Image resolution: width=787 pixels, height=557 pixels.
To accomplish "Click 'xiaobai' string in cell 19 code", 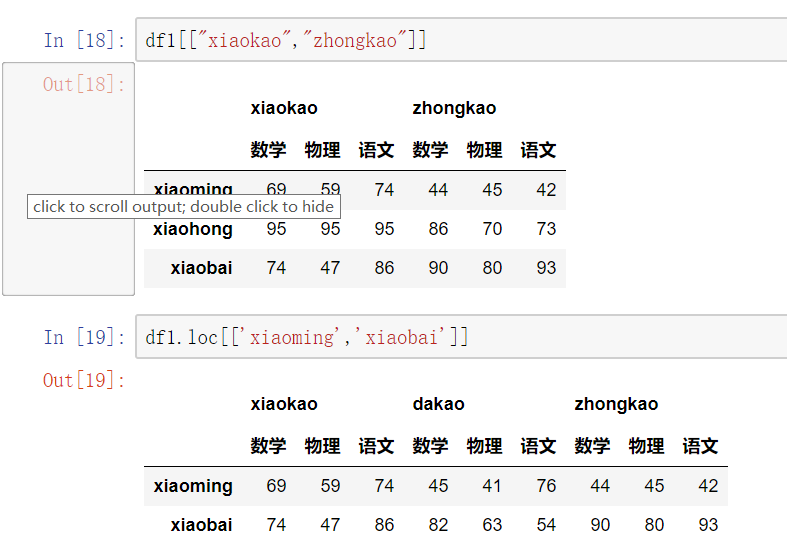I will (x=402, y=337).
